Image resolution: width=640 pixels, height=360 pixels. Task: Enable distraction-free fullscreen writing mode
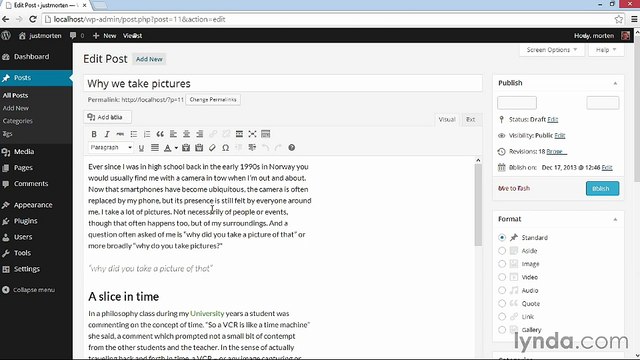252,134
